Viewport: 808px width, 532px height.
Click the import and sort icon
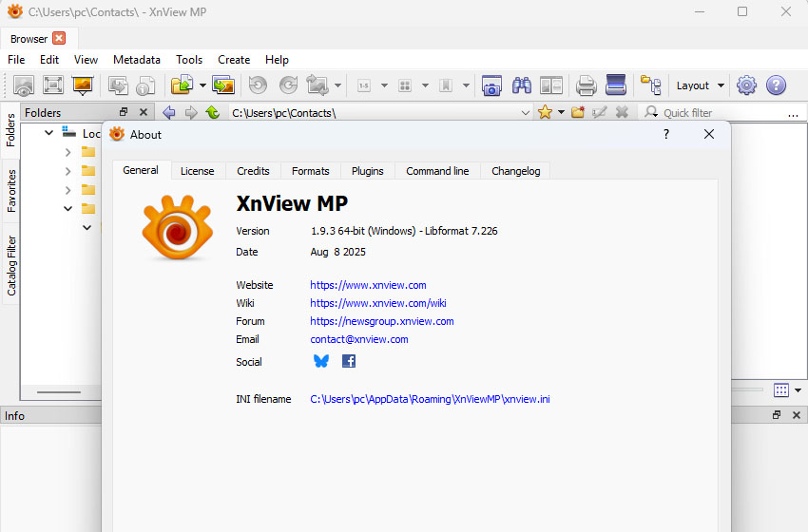[223, 85]
